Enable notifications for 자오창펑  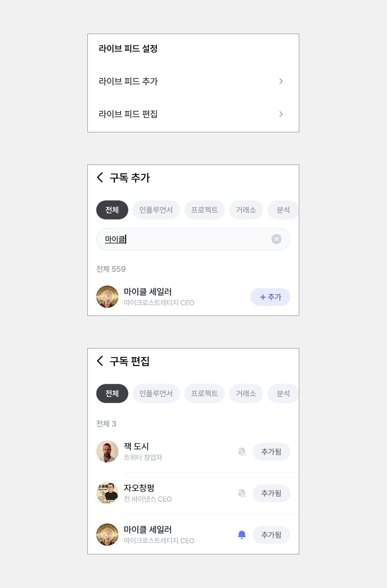242,493
